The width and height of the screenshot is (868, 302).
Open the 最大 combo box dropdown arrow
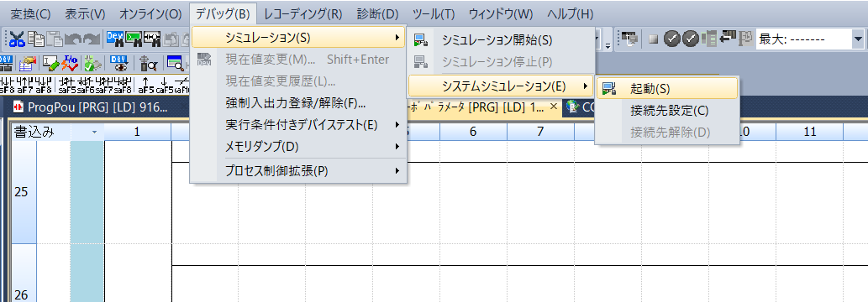click(x=857, y=39)
